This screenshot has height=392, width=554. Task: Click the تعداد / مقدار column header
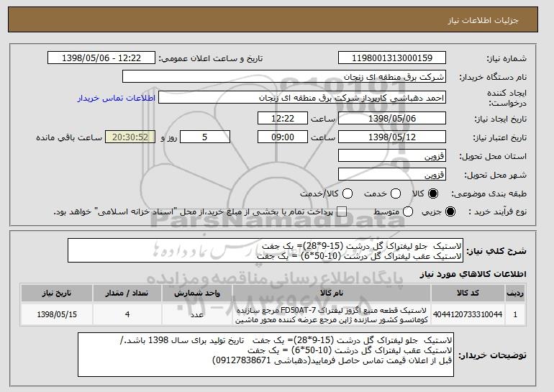pyautogui.click(x=127, y=293)
